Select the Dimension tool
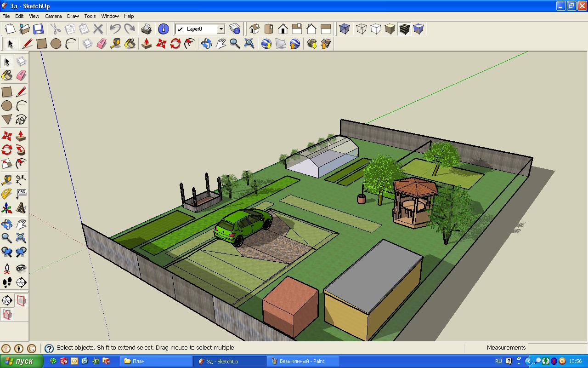The width and height of the screenshot is (588, 368). click(21, 180)
